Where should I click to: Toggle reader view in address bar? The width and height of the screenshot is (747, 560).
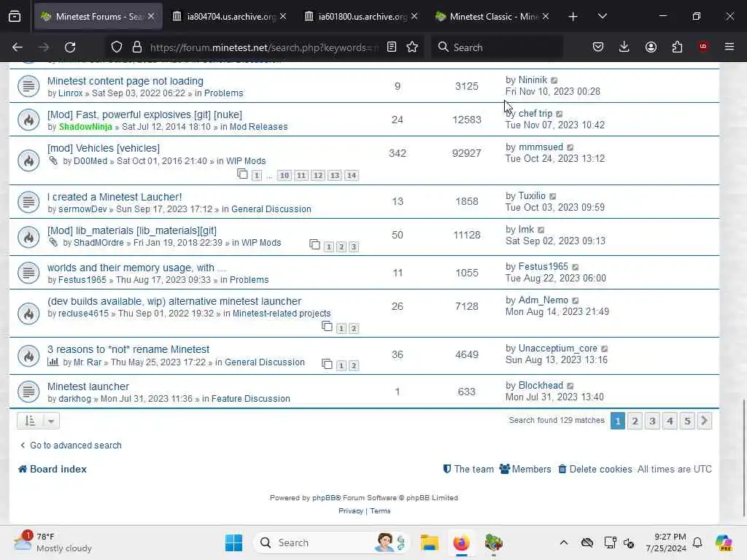(x=392, y=47)
